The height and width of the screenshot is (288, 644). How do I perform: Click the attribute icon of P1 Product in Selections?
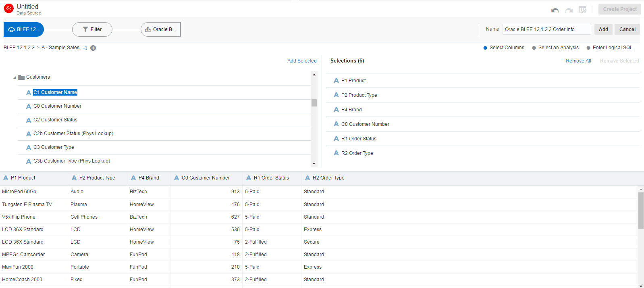pyautogui.click(x=336, y=80)
